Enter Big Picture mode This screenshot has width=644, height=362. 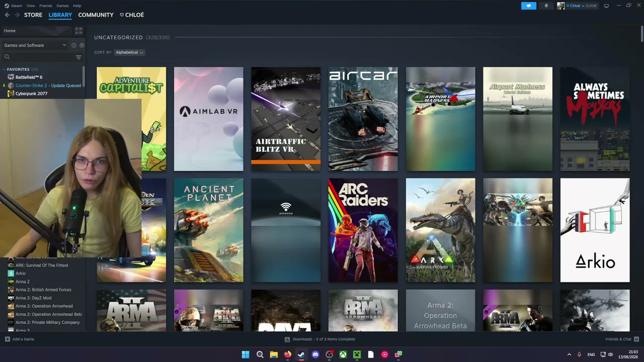[x=606, y=6]
